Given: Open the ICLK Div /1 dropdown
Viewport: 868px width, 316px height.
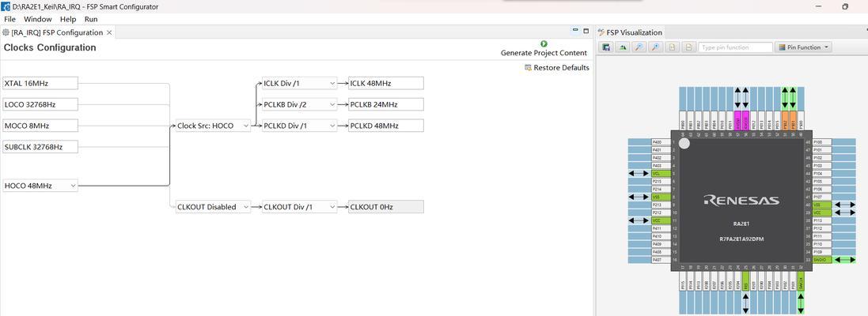Looking at the screenshot, I should pos(332,84).
